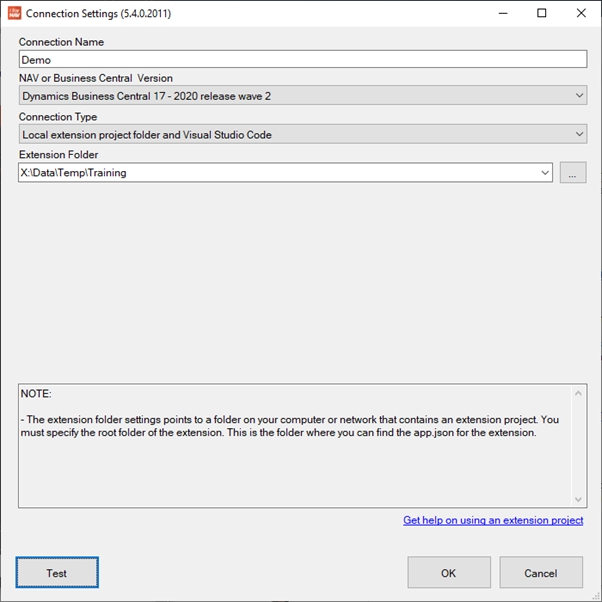Click the Connection Name label

point(61,42)
